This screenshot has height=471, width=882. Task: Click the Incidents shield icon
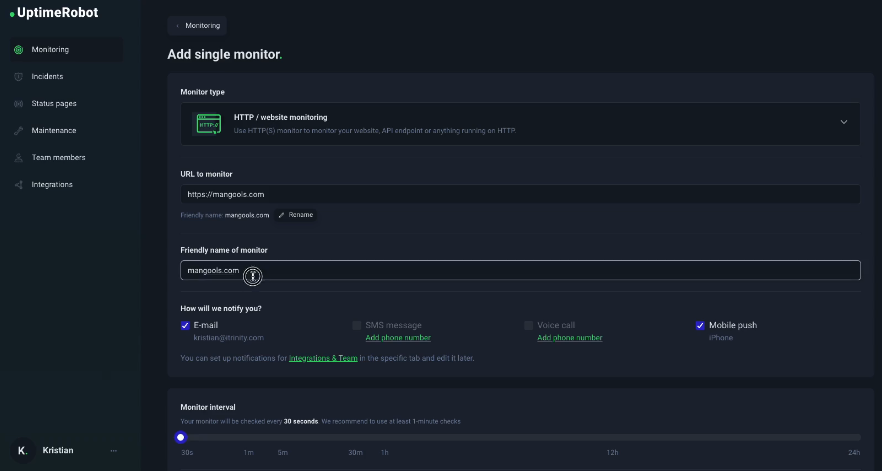click(x=18, y=77)
